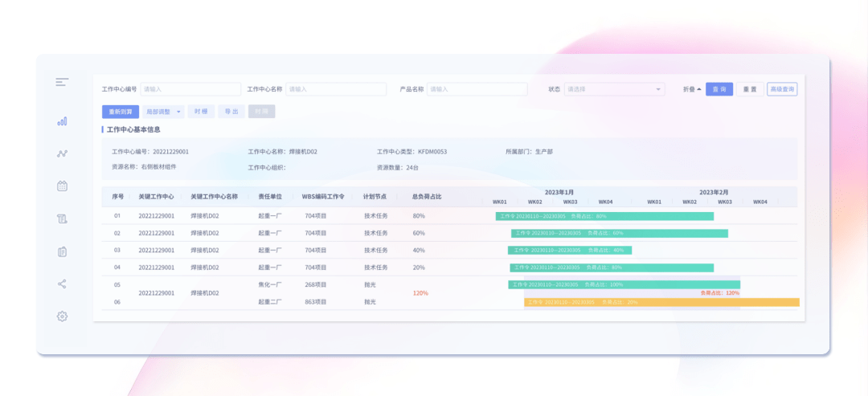Click the 重置 reset button
The image size is (868, 396).
point(750,89)
